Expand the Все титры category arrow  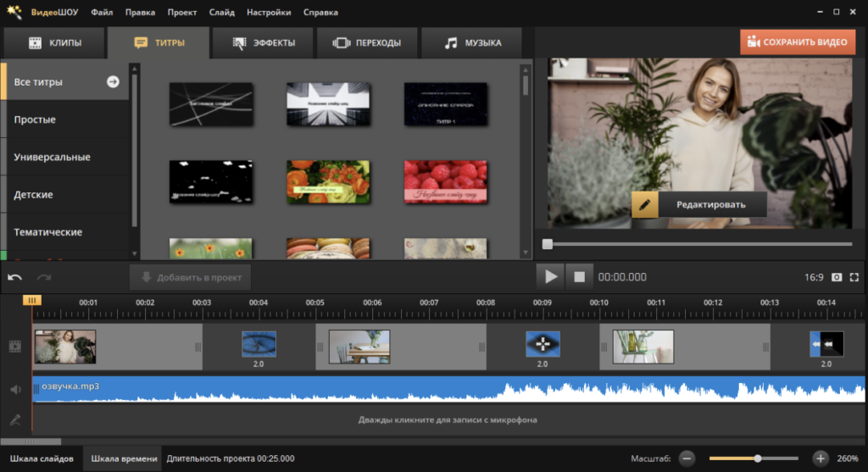(113, 82)
